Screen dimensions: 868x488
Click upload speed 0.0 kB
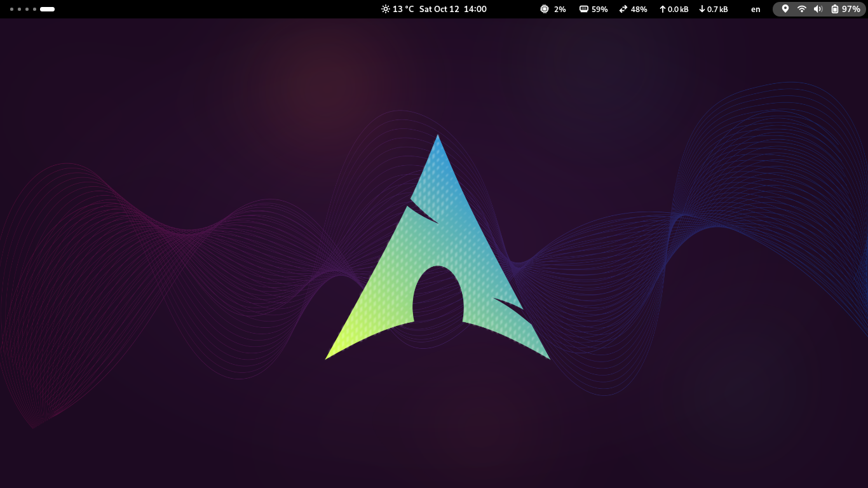678,9
